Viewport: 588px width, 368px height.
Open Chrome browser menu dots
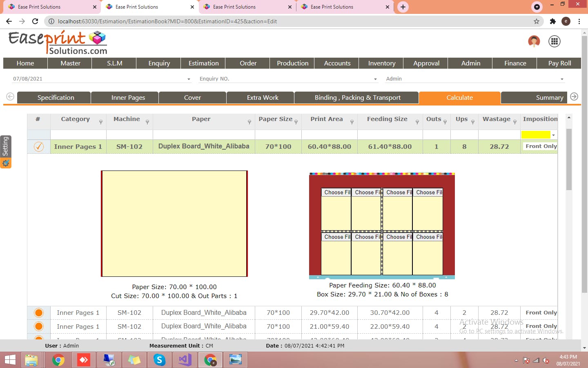click(x=579, y=21)
